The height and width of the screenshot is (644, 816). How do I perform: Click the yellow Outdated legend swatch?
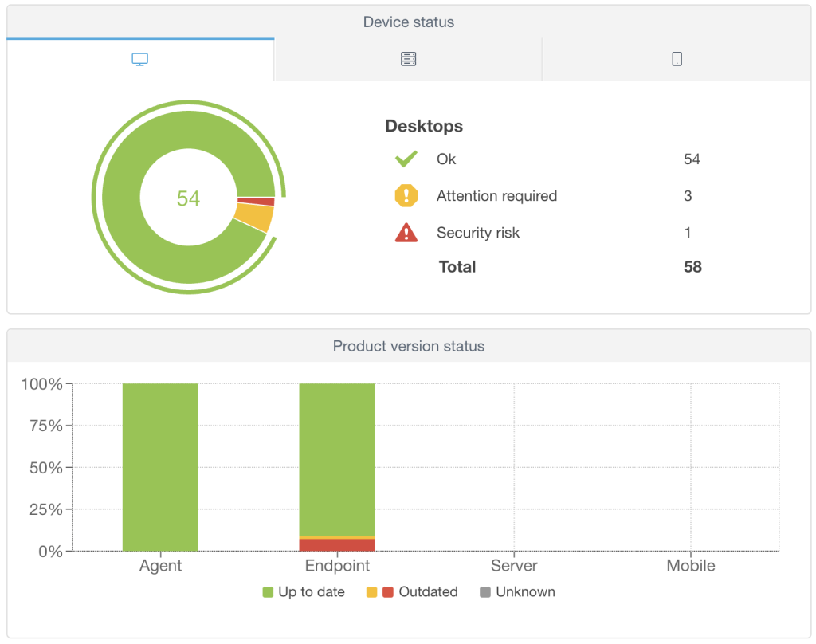pyautogui.click(x=371, y=592)
